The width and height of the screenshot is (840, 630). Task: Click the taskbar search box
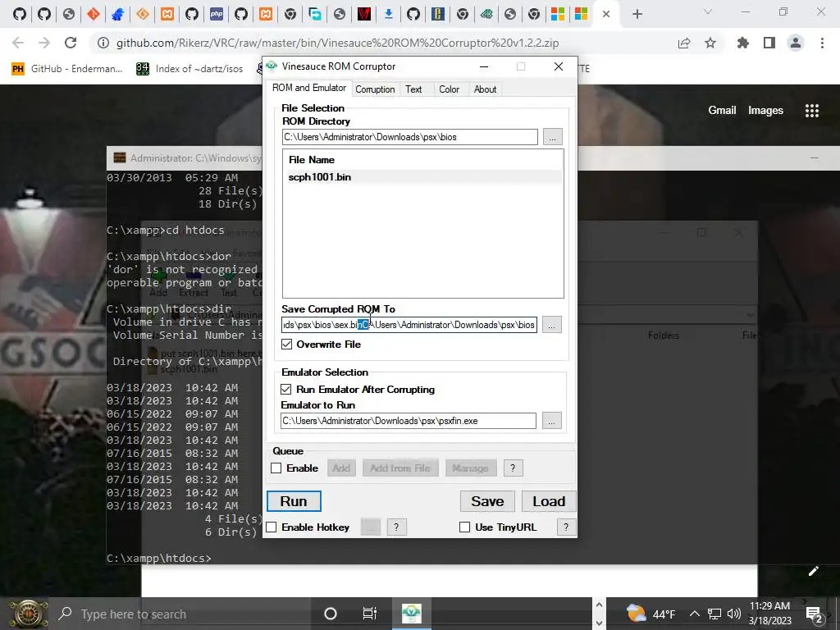coord(180,614)
